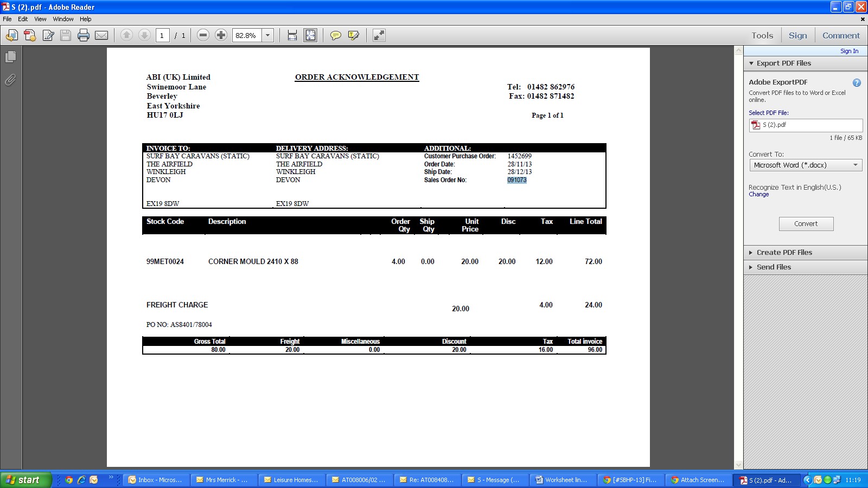
Task: Expand the quick launch overflow chevron
Action: tap(111, 478)
